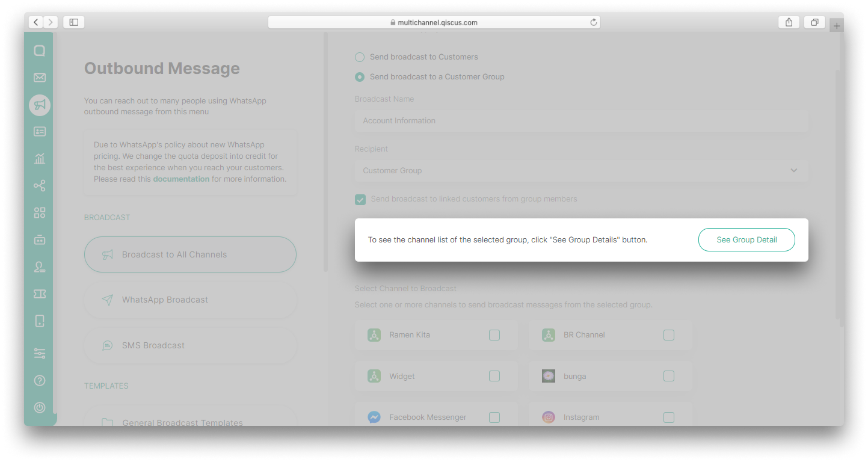Click the Broadcast Name input field
868x462 pixels.
[582, 121]
